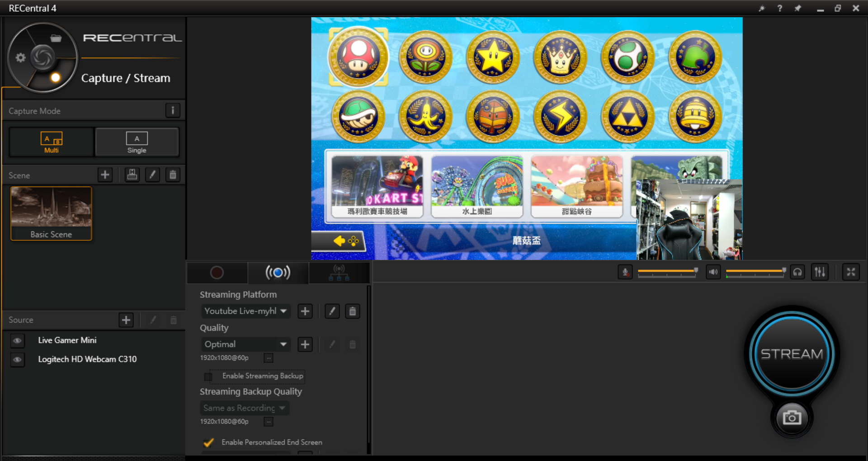Select Multi capture mode
The width and height of the screenshot is (868, 461).
[51, 142]
